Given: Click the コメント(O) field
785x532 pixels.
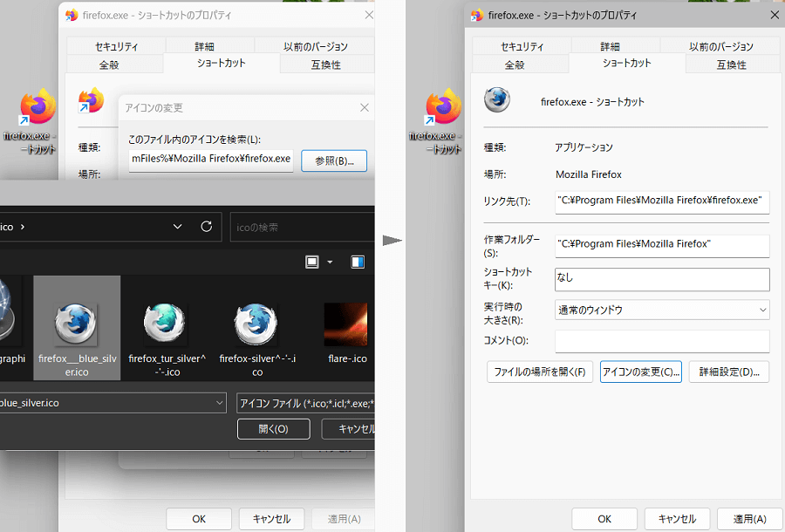Looking at the screenshot, I should (x=662, y=341).
